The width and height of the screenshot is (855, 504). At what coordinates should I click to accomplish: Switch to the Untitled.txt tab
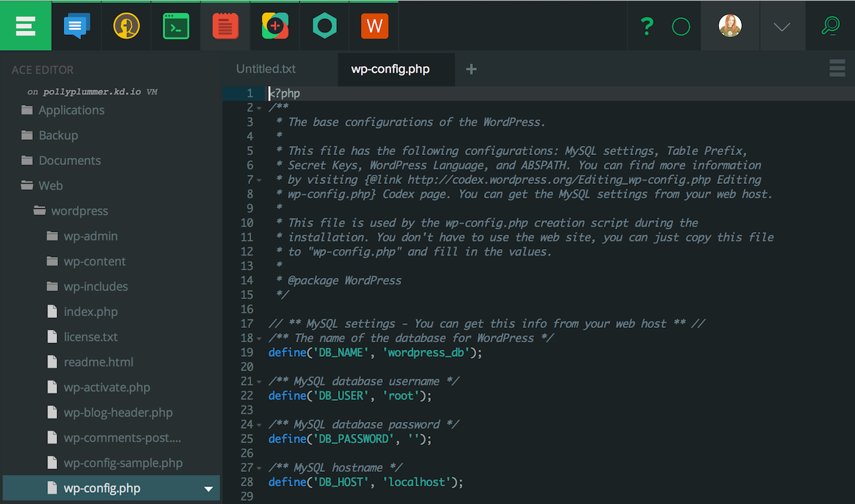coord(266,69)
